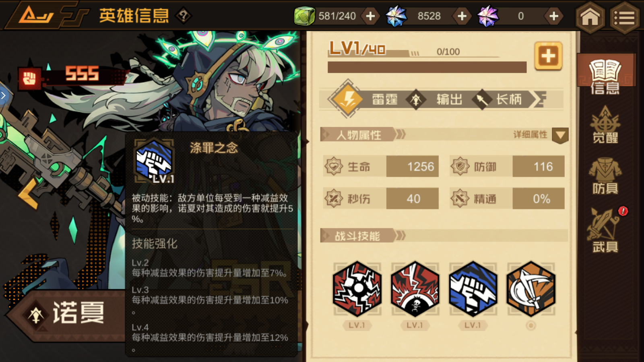Select the blue fist skill icon
The image size is (644, 362).
pos(473,288)
